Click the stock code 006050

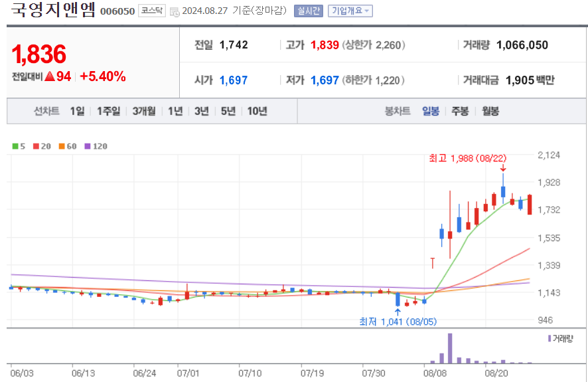pos(117,11)
